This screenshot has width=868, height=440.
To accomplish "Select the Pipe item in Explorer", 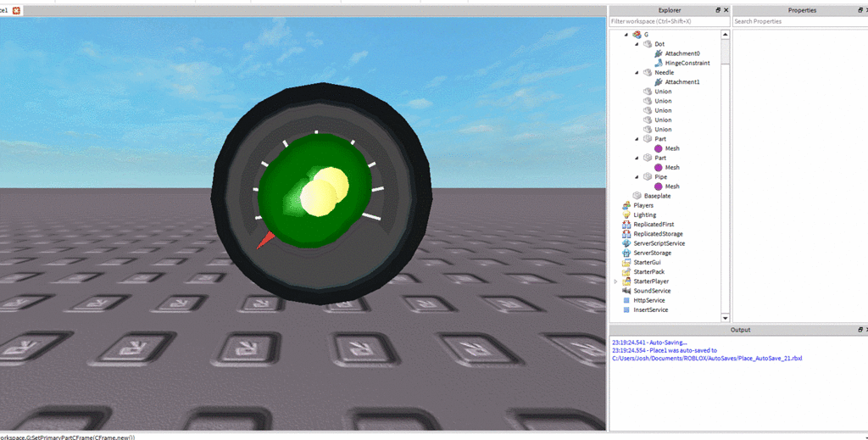I will click(660, 176).
